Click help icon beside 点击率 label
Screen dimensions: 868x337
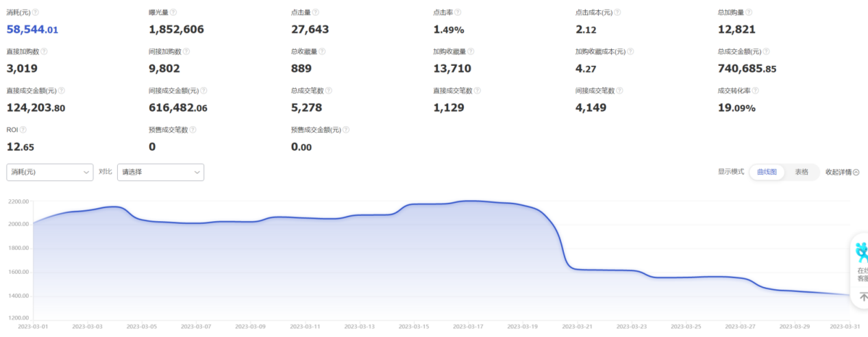click(x=458, y=12)
